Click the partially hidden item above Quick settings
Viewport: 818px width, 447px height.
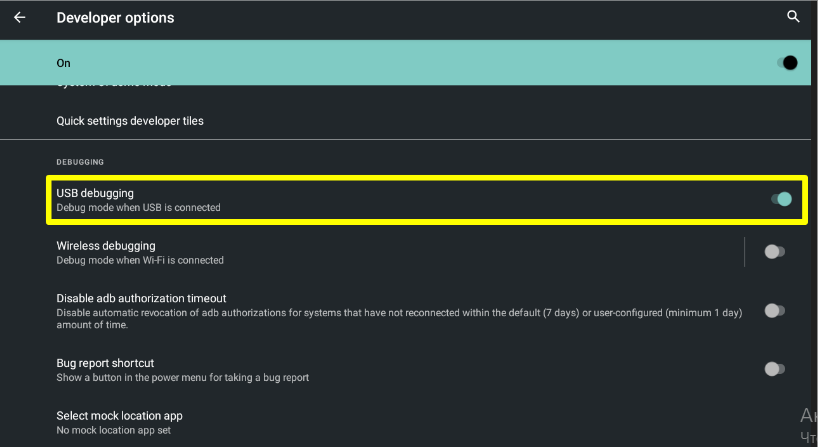pos(115,88)
